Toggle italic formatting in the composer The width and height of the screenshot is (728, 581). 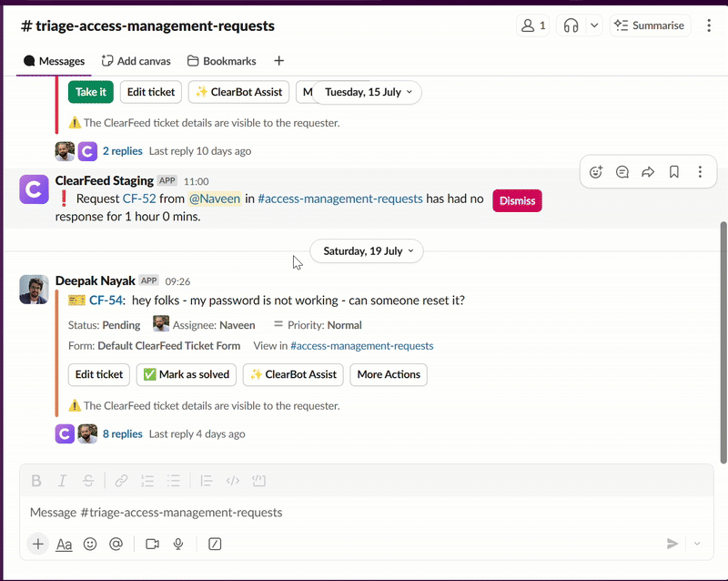click(x=62, y=481)
